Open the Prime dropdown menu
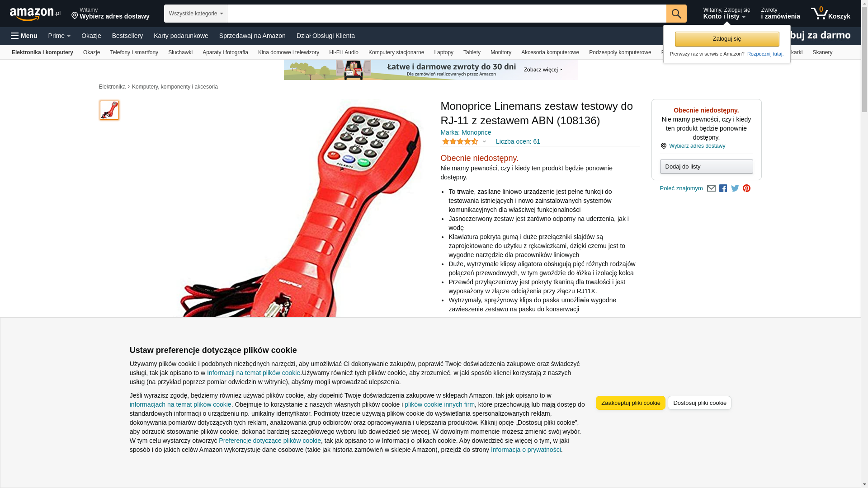The width and height of the screenshot is (868, 488). click(x=59, y=36)
